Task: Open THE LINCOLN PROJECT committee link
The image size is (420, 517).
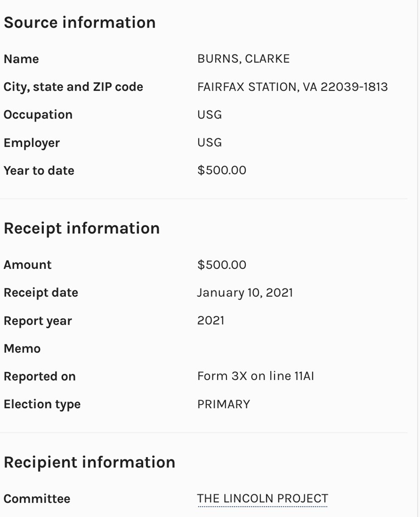Action: point(262,498)
